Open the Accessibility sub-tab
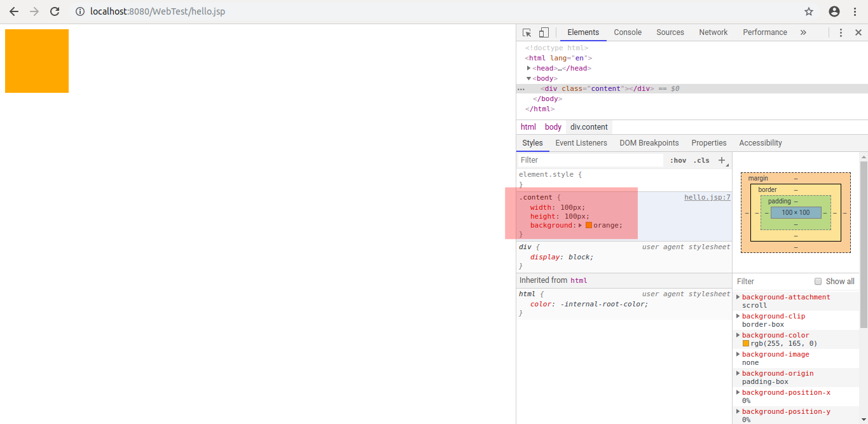 [761, 143]
